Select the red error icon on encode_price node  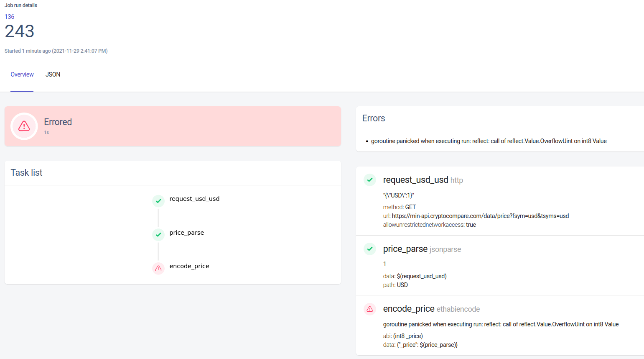[x=158, y=268]
